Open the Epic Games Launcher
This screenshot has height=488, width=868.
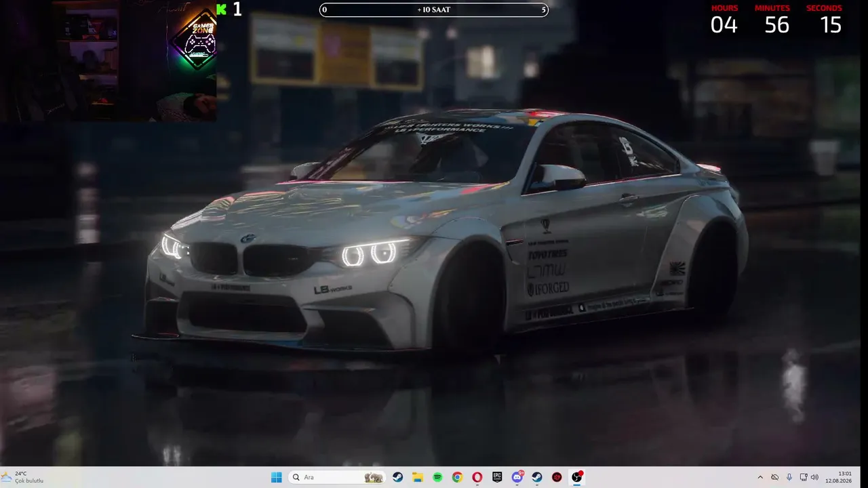click(x=497, y=477)
